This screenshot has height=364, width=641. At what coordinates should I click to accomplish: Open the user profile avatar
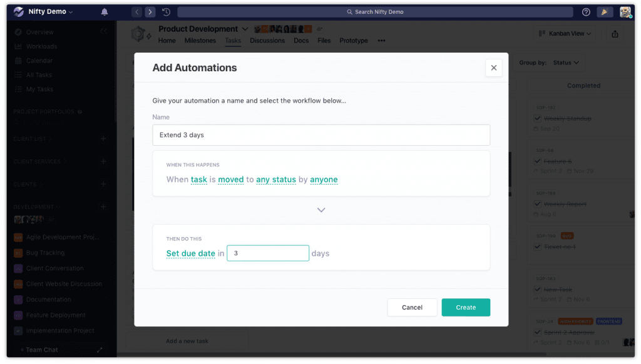(x=625, y=12)
